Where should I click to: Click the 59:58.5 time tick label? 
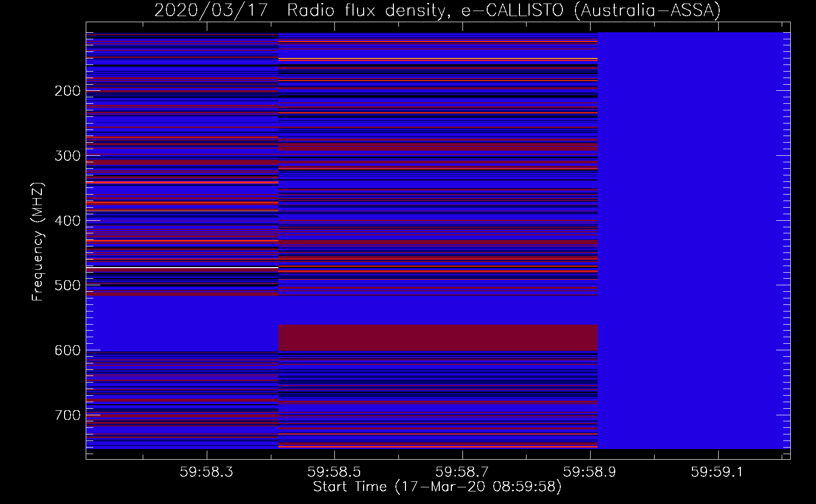coord(334,472)
